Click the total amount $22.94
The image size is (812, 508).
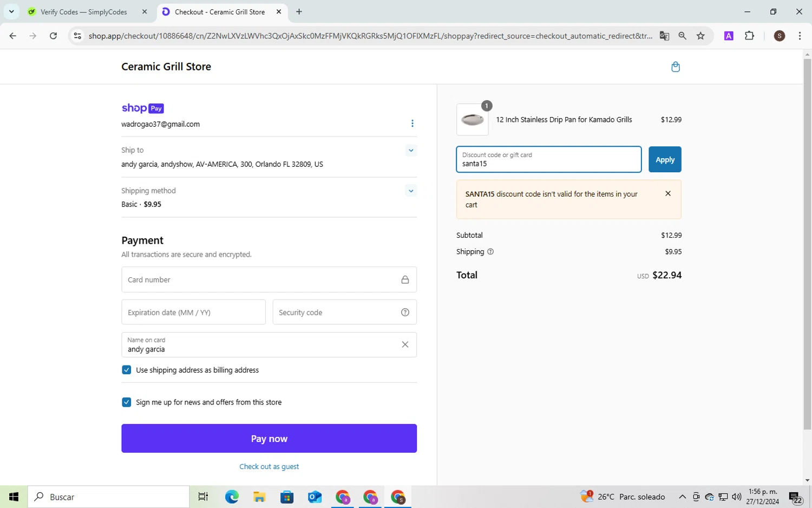667,275
